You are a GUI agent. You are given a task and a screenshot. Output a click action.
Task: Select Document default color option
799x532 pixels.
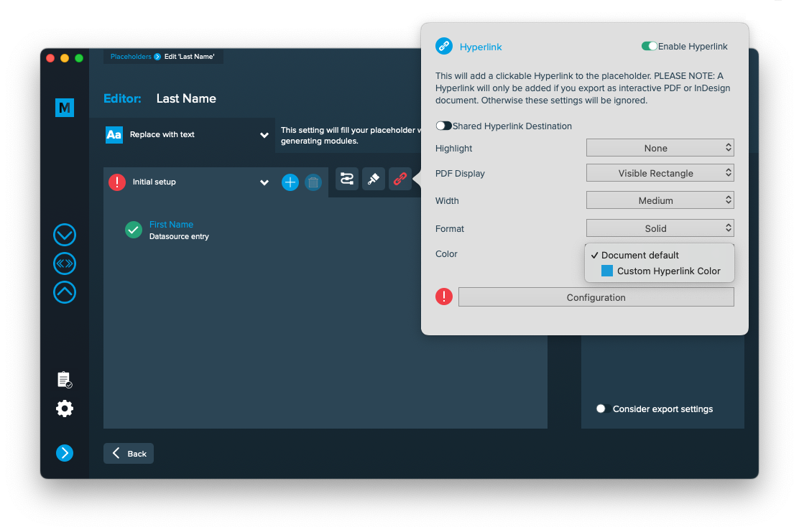coord(639,255)
